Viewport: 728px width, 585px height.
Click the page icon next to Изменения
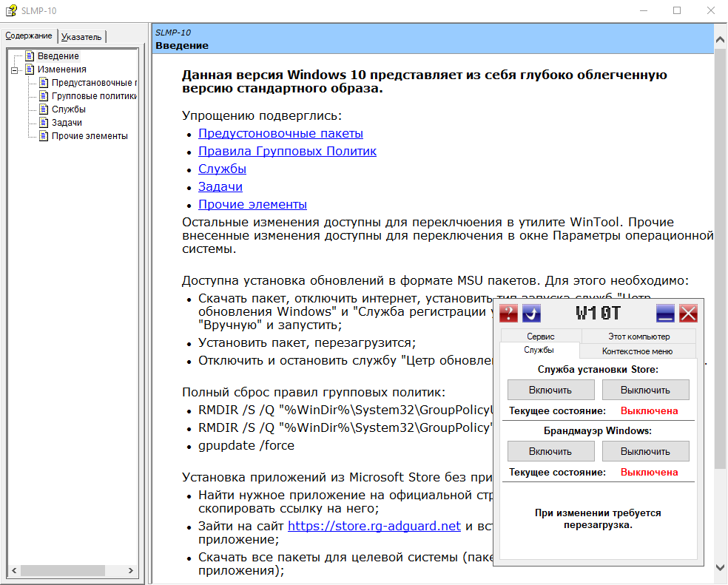click(30, 70)
